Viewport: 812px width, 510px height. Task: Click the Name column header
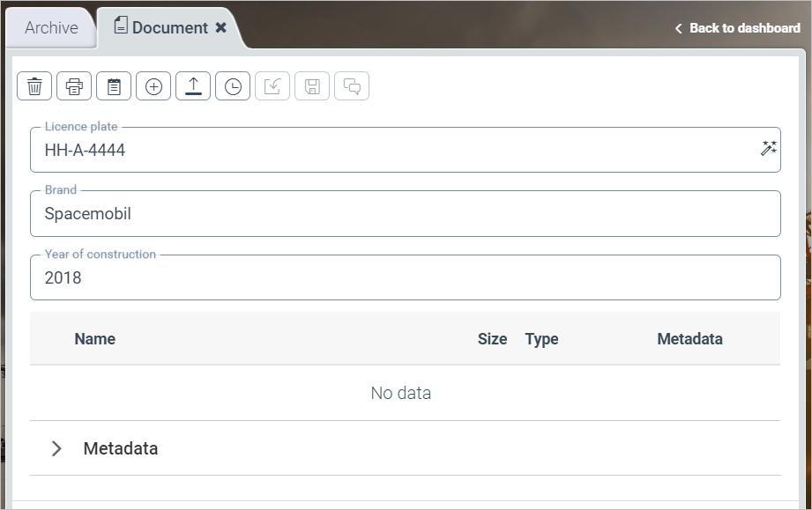(94, 339)
